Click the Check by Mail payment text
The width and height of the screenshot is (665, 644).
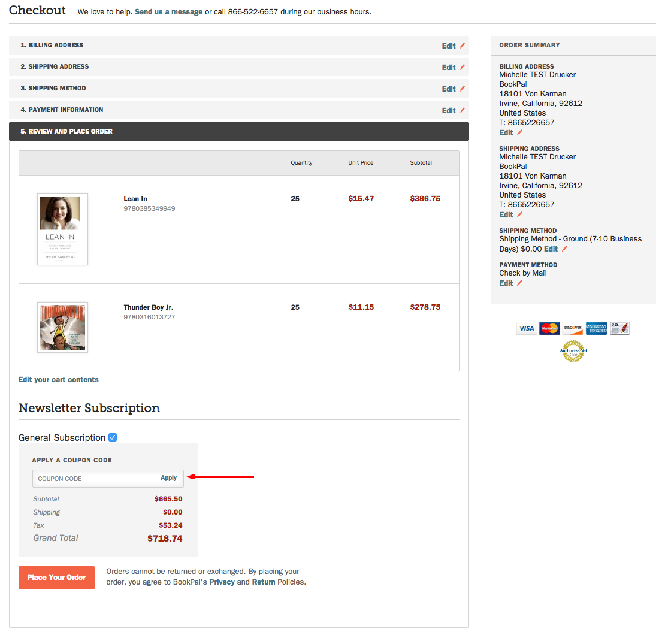pos(523,273)
